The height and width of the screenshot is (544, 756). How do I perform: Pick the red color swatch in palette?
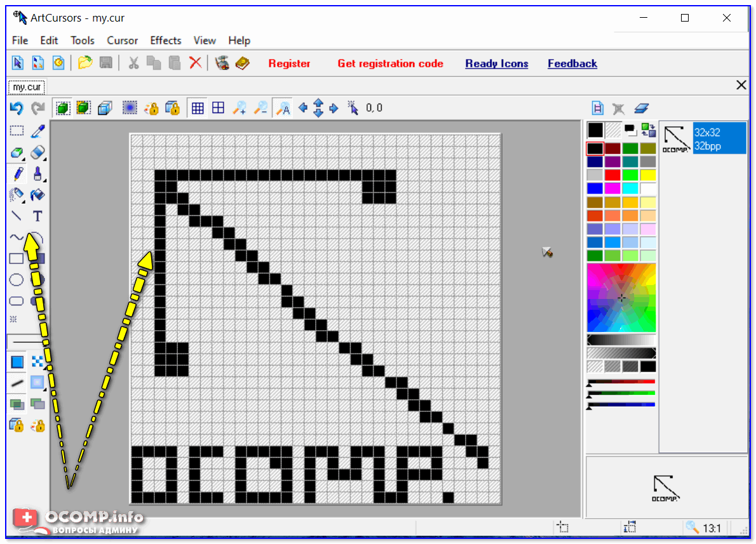coord(612,175)
